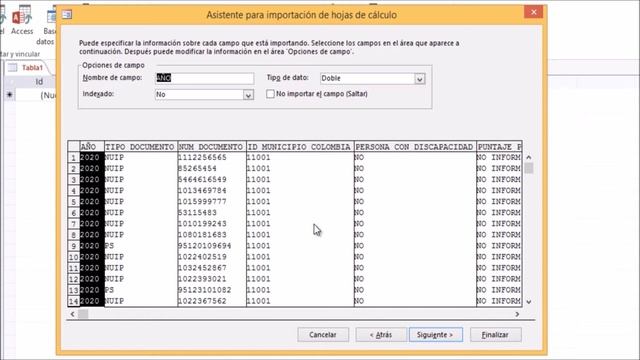
Task: Click horizontal scrollbar left arrow
Action: 72,314
